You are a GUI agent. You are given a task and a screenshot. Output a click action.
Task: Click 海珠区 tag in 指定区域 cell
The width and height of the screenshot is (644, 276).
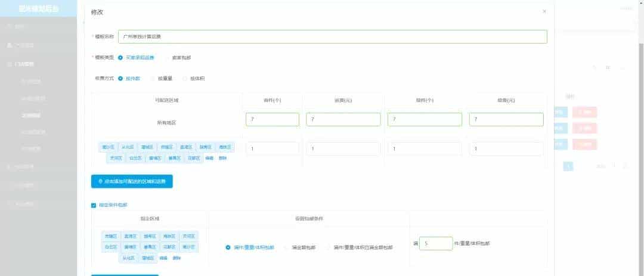[x=169, y=236]
